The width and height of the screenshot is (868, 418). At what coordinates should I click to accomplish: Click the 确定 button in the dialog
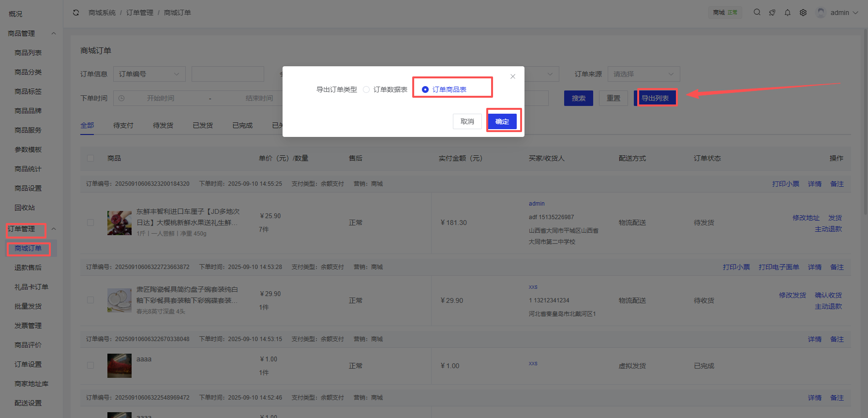[502, 121]
